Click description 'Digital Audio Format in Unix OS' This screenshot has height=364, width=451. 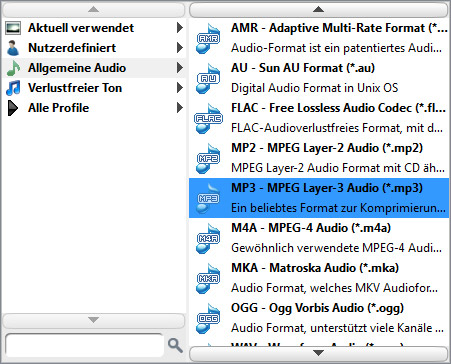pos(314,88)
